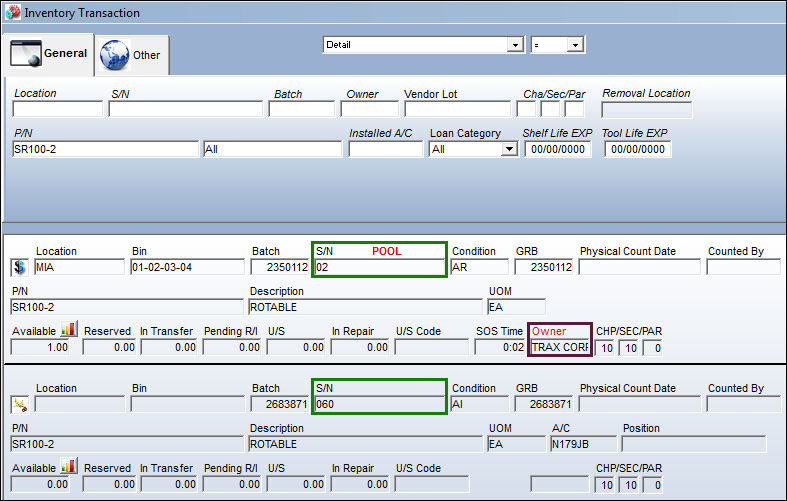
Task: Click the Location filter input field
Action: pos(57,109)
